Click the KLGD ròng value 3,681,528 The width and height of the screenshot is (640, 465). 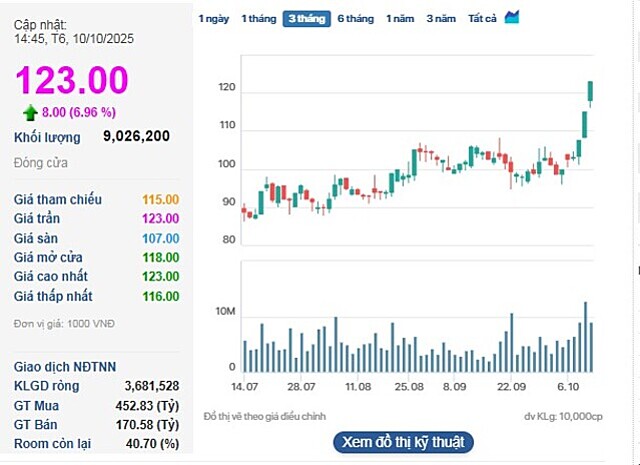(x=152, y=385)
